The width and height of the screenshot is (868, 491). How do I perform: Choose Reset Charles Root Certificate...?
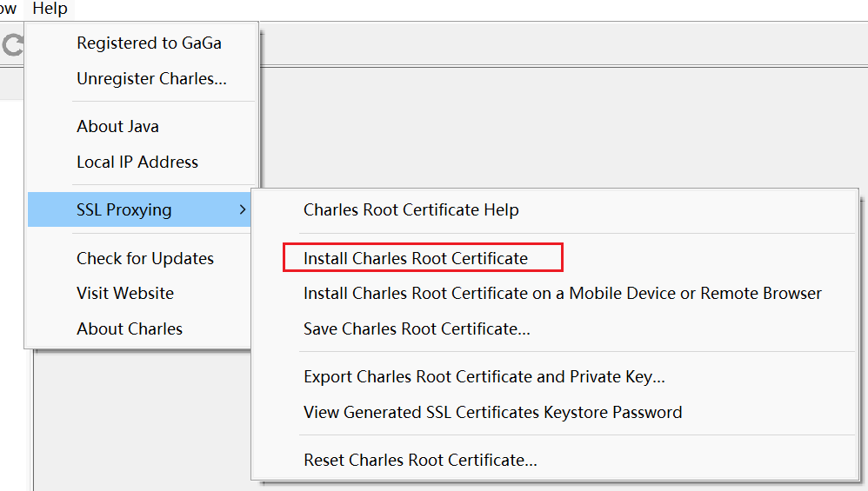[x=420, y=460]
